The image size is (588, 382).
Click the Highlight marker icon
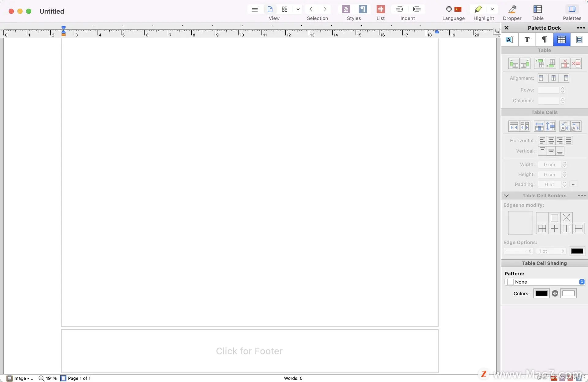coord(478,9)
